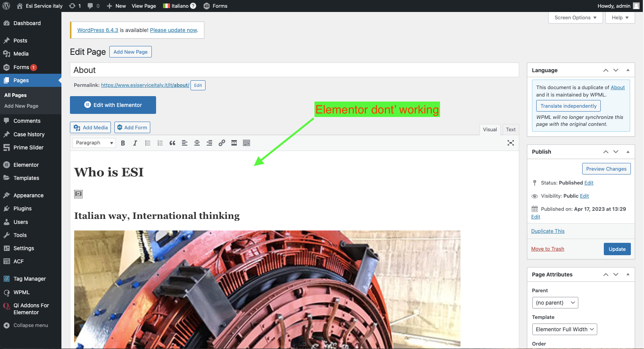Apply italic formatting in editor toolbar
The width and height of the screenshot is (644, 349).
(x=135, y=143)
